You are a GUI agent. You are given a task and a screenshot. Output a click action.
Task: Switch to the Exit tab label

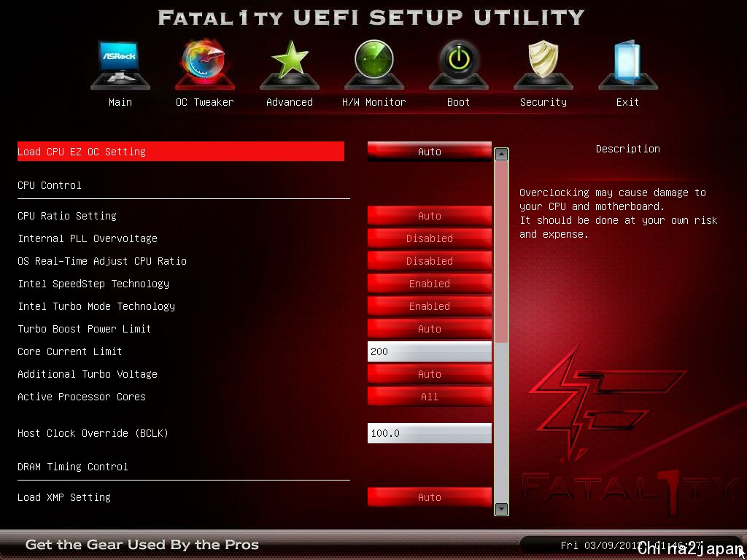point(628,102)
